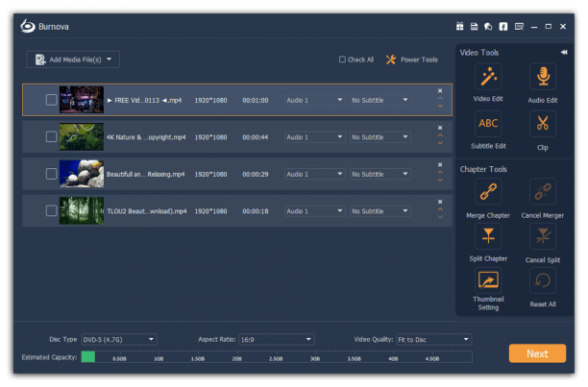
Task: Open the Disc Type DVD-5 dropdown
Action: pos(119,339)
